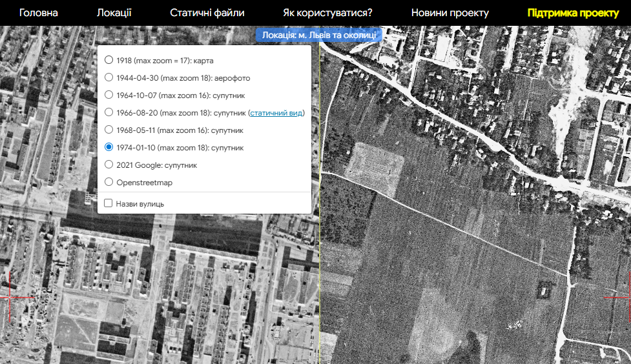
Task: Go to Статичні файли
Action: (x=207, y=13)
